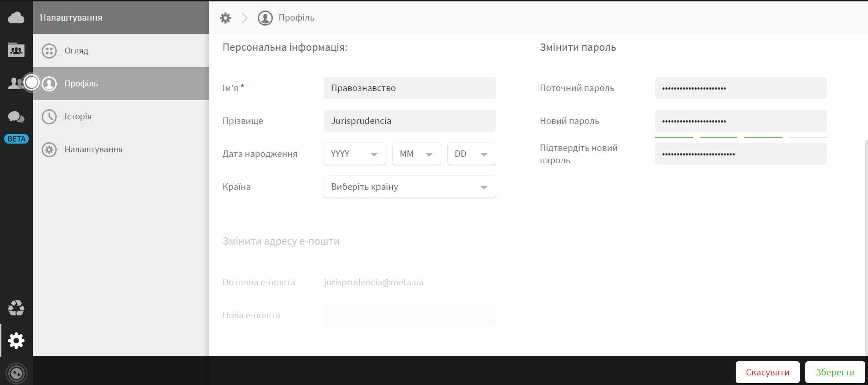
Task: Click the Налаштування panel header
Action: (x=121, y=17)
